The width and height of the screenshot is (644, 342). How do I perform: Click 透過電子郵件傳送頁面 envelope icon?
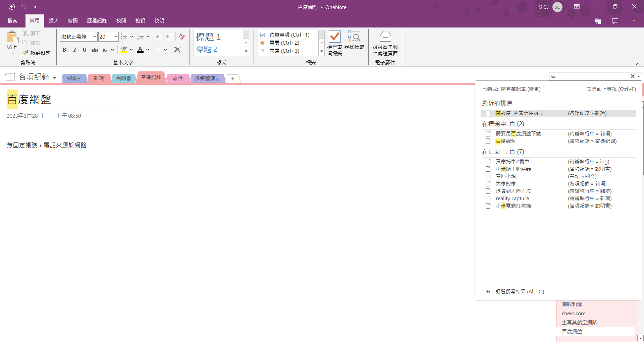(385, 36)
